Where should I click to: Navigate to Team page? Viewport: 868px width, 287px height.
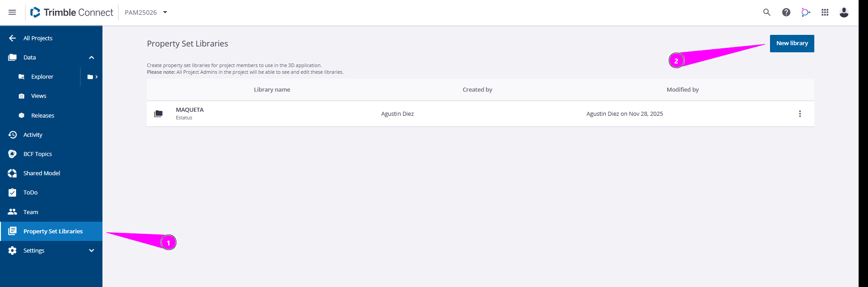point(30,212)
